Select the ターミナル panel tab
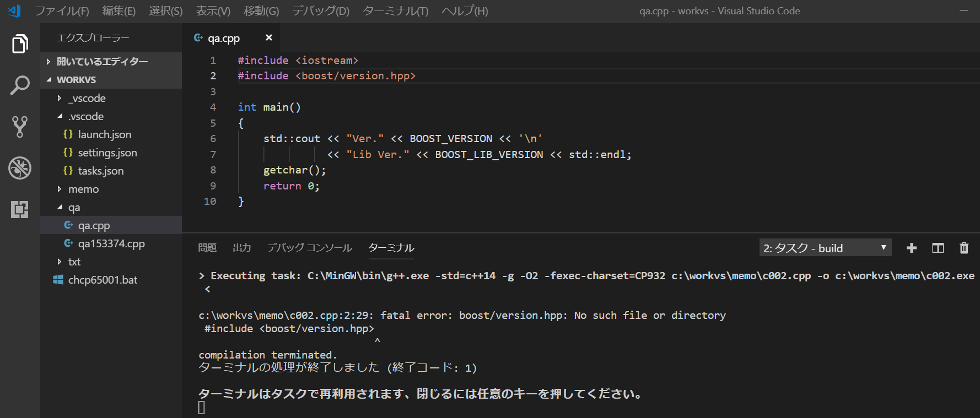 [391, 248]
